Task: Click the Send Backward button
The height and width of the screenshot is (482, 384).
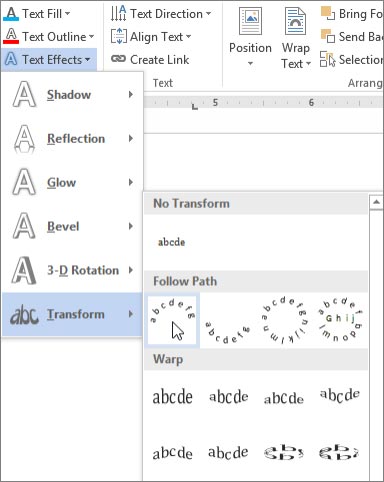Action: (352, 36)
